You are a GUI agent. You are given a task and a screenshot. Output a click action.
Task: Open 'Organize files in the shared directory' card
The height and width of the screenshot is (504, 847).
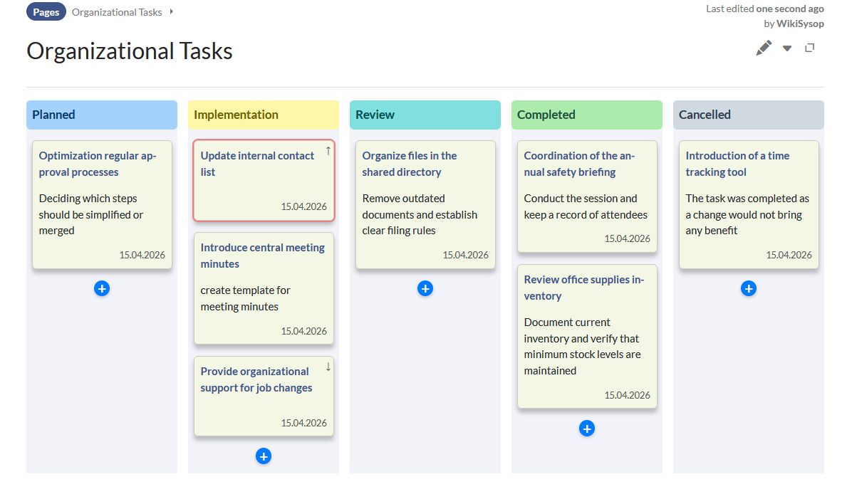[x=410, y=164]
